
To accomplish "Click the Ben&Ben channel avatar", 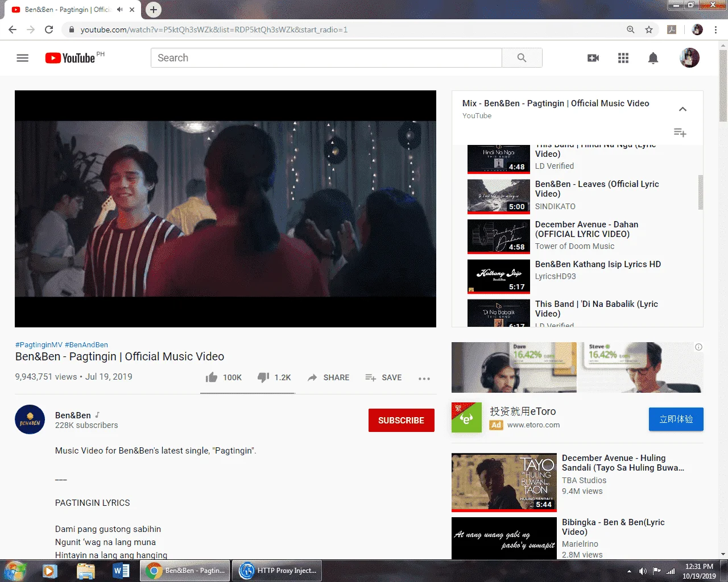I will pyautogui.click(x=30, y=419).
